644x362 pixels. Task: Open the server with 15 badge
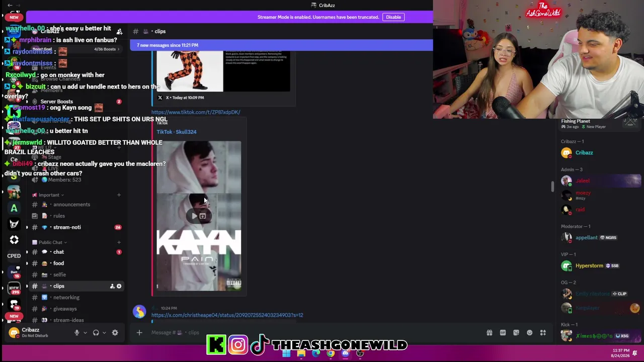pos(14,272)
